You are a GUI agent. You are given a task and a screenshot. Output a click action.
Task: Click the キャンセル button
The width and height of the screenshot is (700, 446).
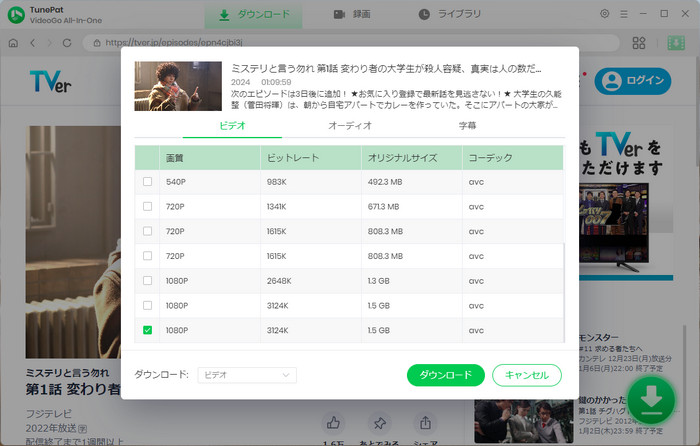point(527,375)
